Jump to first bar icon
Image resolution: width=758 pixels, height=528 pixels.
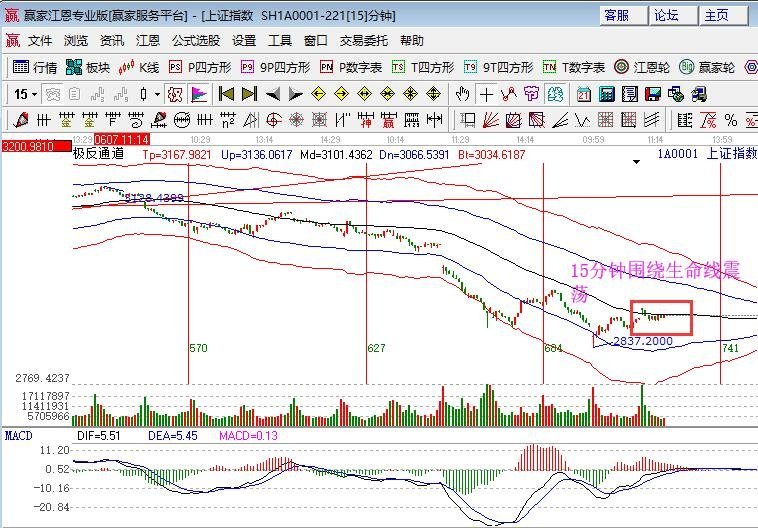coord(226,94)
